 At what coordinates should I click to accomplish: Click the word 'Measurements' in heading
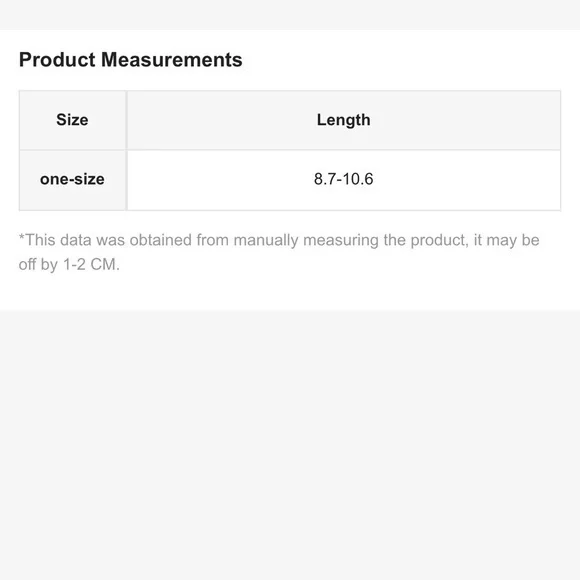coord(172,60)
